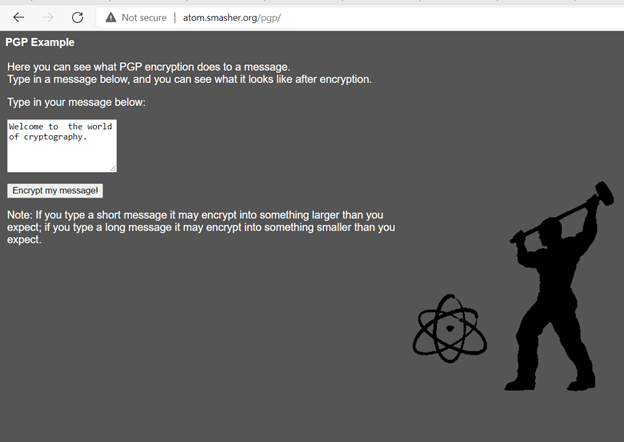Go back with the browser back arrow
Viewport: 624px width, 442px height.
pyautogui.click(x=18, y=17)
